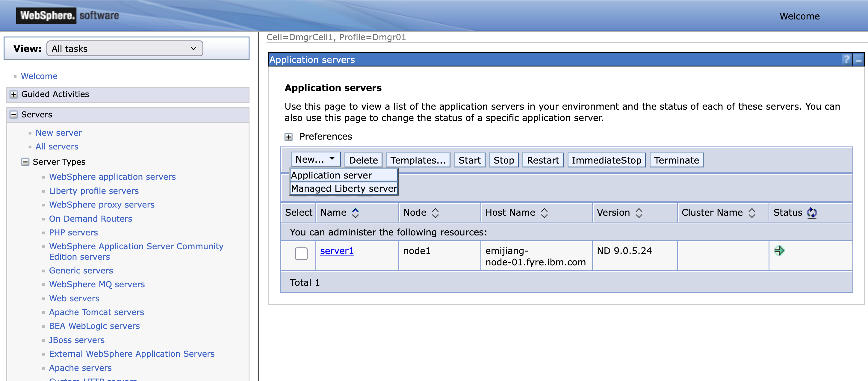
Task: Sort table by Cluster Name icon
Action: (752, 213)
